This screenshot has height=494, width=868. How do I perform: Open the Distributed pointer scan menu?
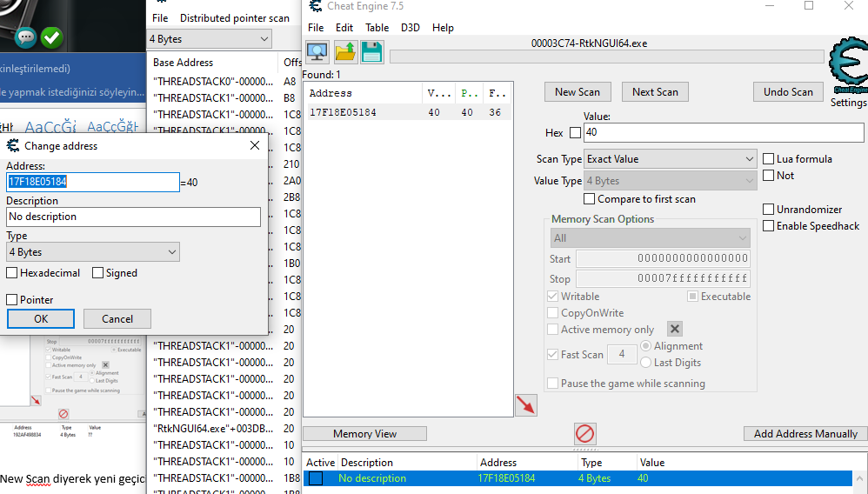pyautogui.click(x=234, y=18)
